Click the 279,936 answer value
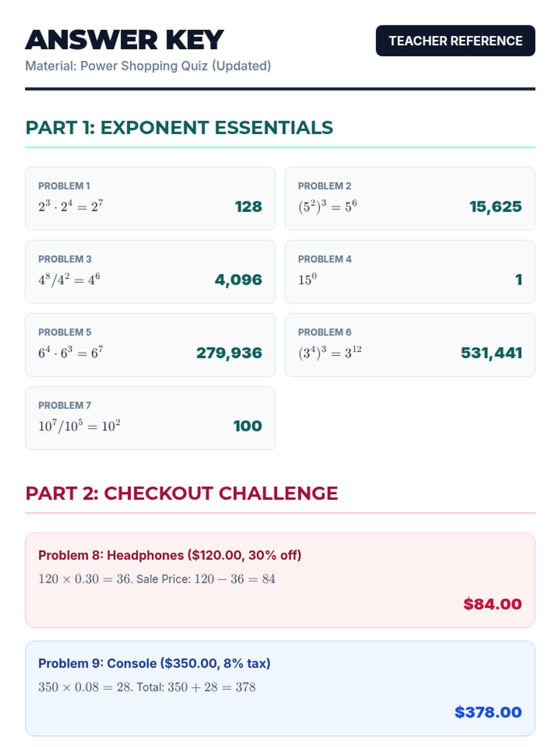This screenshot has width=560, height=747. point(229,353)
